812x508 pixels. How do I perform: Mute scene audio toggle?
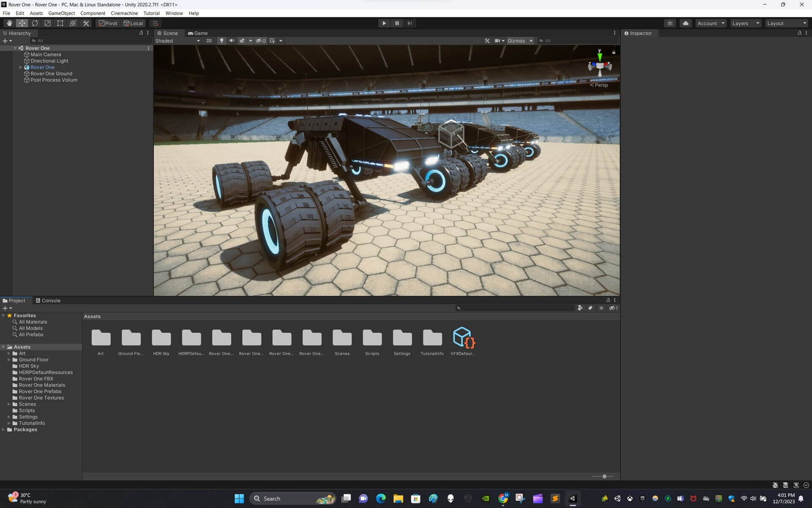[x=232, y=41]
